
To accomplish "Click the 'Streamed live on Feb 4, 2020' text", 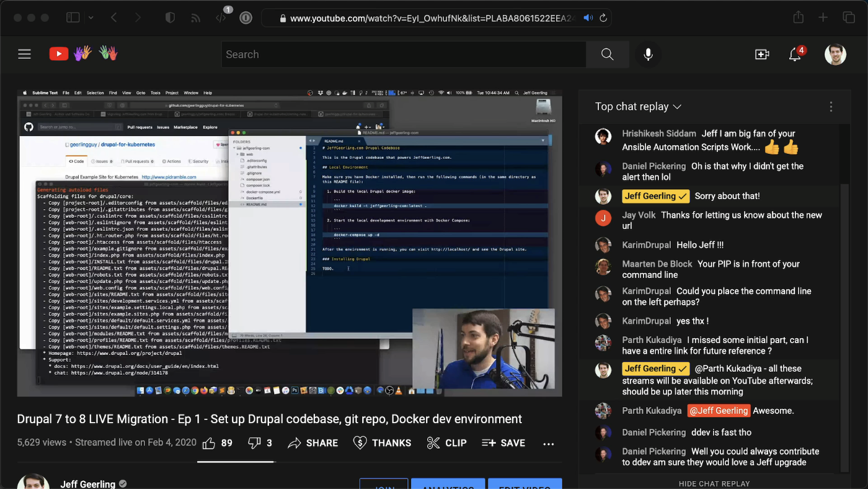I will click(136, 443).
